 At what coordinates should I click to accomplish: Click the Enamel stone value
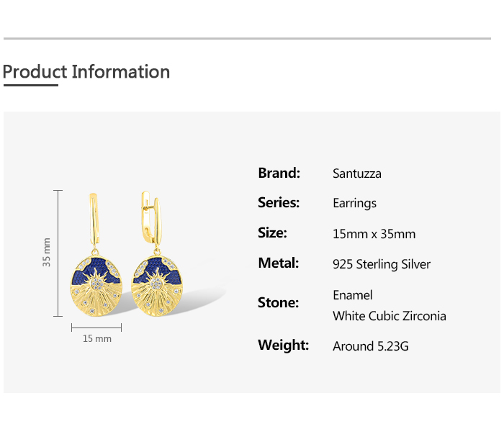pyautogui.click(x=353, y=295)
